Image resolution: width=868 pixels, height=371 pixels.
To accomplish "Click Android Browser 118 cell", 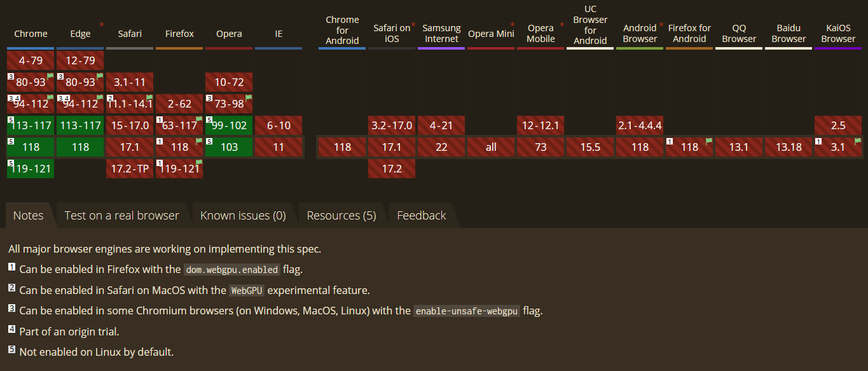I will 640,147.
